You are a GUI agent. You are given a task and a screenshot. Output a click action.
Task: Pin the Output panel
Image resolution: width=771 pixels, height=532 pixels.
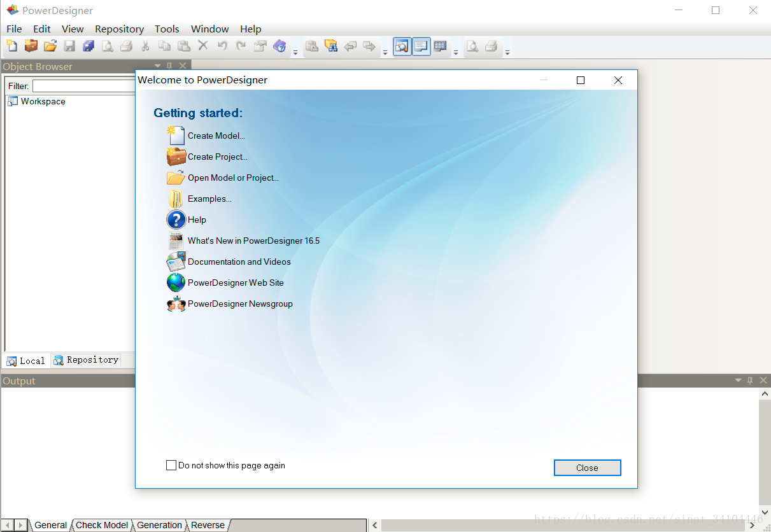(x=750, y=380)
